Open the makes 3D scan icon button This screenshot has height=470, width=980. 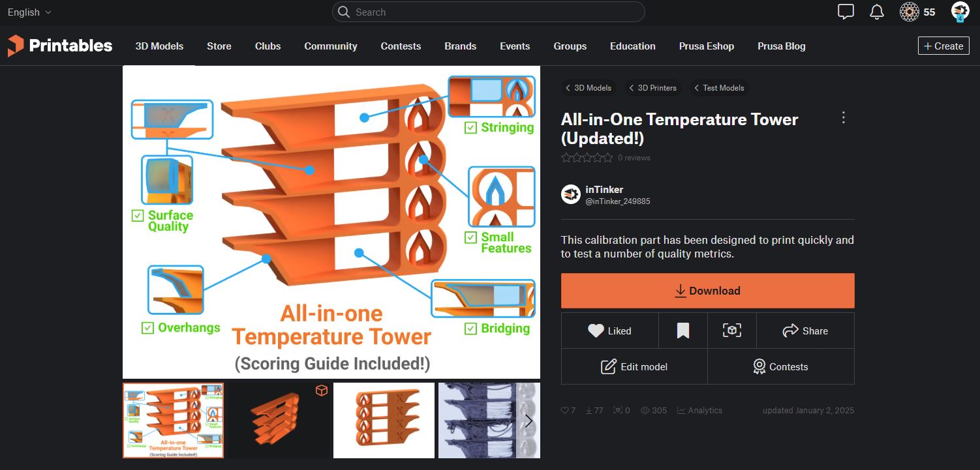click(732, 330)
